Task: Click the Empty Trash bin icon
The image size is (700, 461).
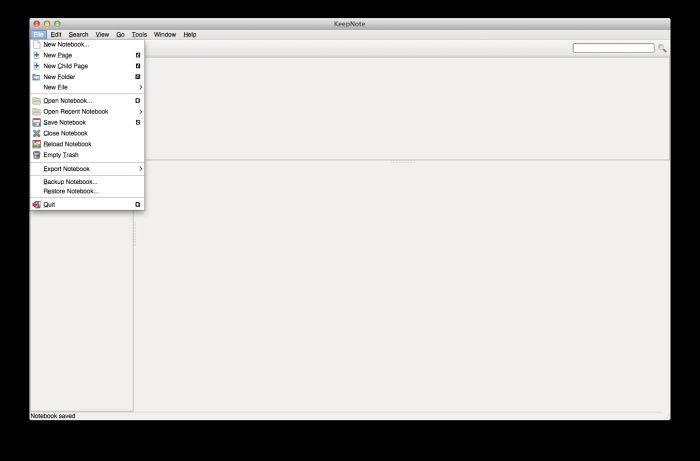Action: (37, 155)
